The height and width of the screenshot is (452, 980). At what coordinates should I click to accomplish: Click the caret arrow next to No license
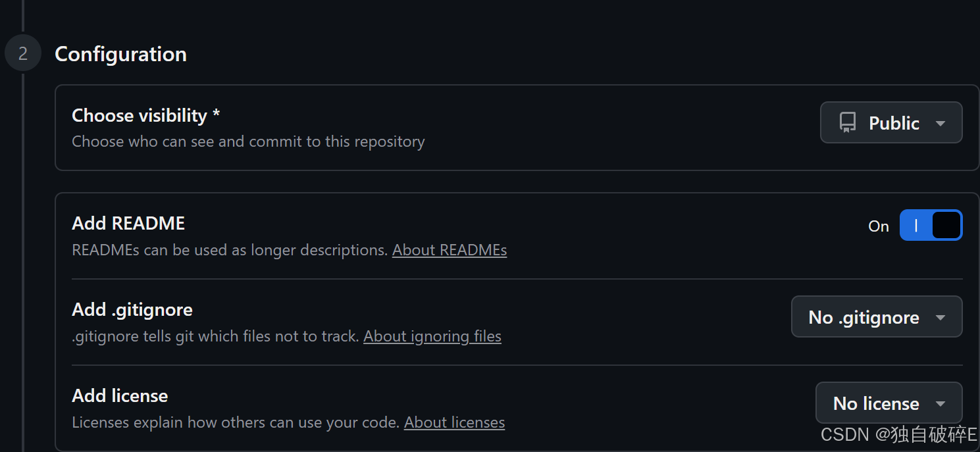point(941,404)
